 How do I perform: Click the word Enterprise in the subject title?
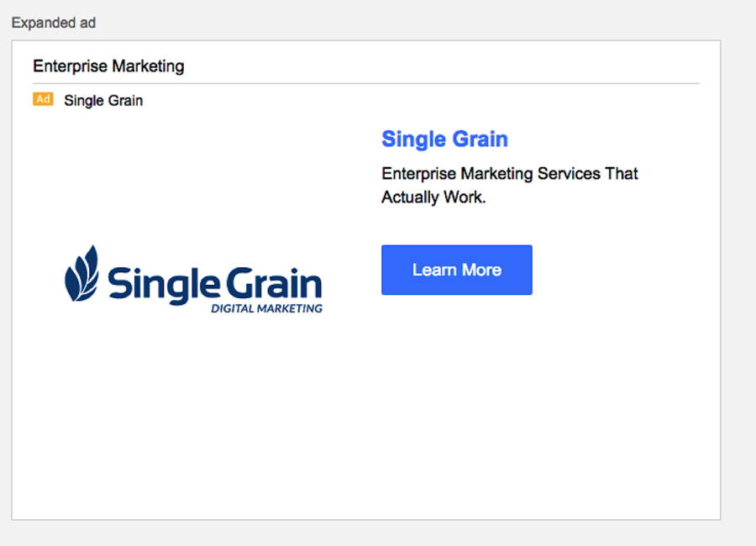[x=70, y=66]
